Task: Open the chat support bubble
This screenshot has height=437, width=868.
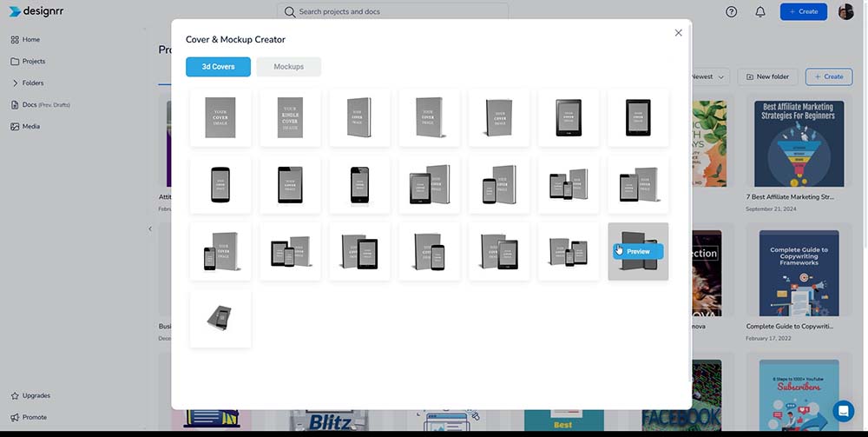Action: (843, 411)
